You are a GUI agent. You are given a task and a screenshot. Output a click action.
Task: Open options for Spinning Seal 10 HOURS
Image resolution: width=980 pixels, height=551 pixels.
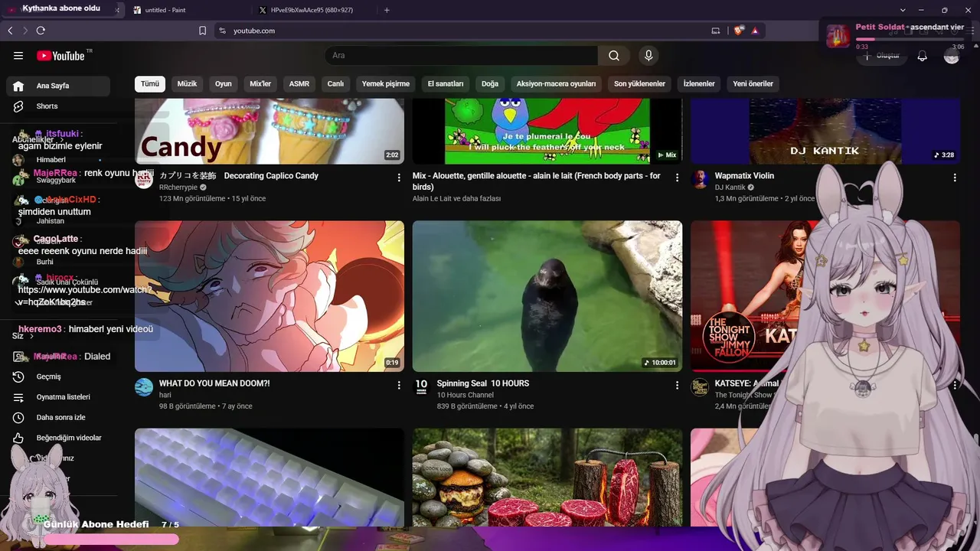point(677,386)
